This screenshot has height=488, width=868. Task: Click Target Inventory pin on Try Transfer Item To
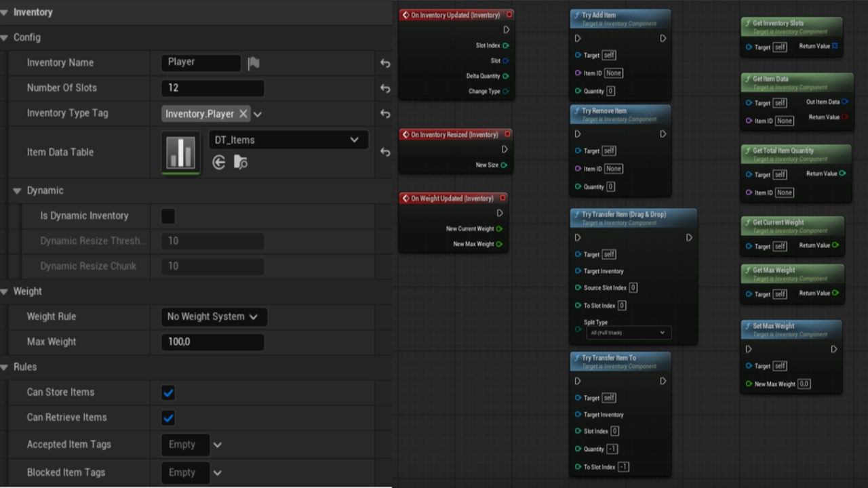[x=578, y=414]
